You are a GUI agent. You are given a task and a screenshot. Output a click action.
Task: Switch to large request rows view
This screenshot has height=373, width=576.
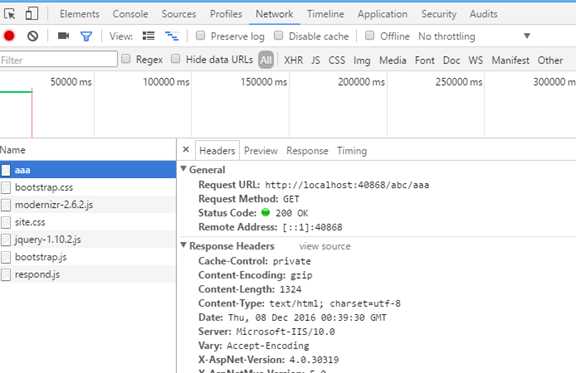click(148, 36)
